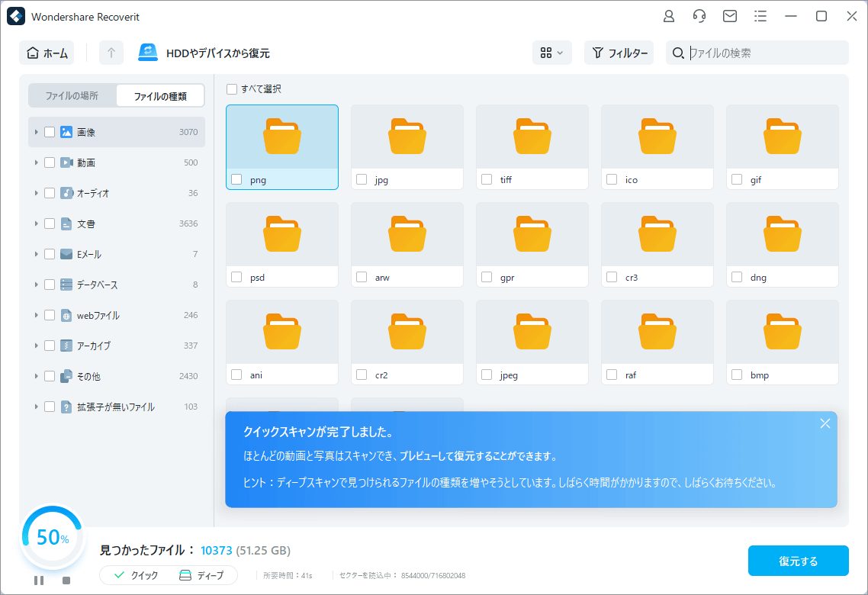Image resolution: width=868 pixels, height=595 pixels.
Task: Expand the ドキュメント category 文書
Action: 36,224
